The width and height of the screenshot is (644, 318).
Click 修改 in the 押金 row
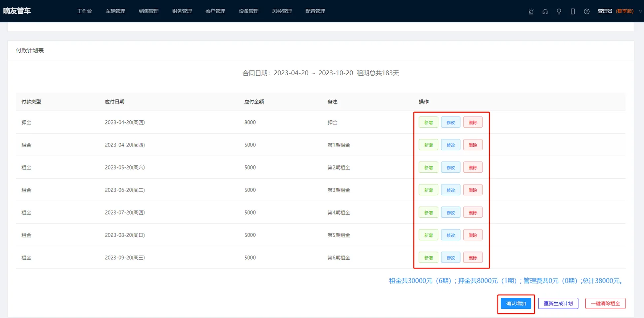point(451,122)
